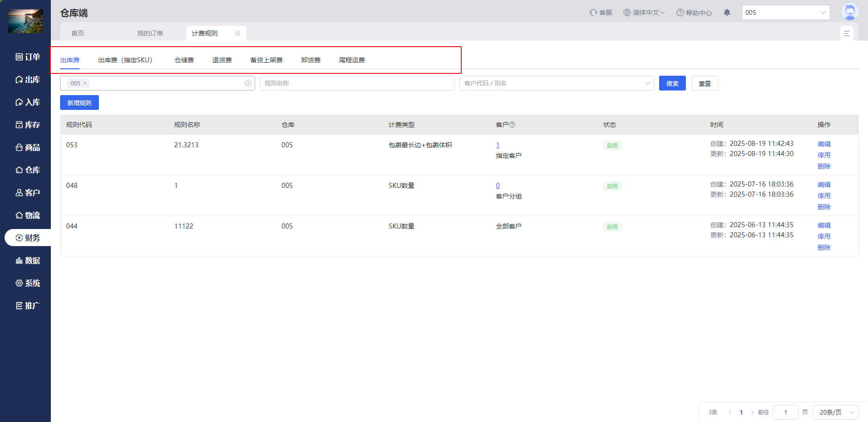Screen dimensions: 868x422
Task: Click the notification bell icon
Action: tap(727, 13)
